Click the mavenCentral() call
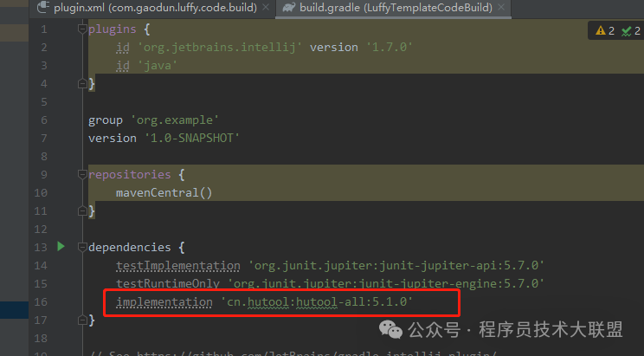 164,193
